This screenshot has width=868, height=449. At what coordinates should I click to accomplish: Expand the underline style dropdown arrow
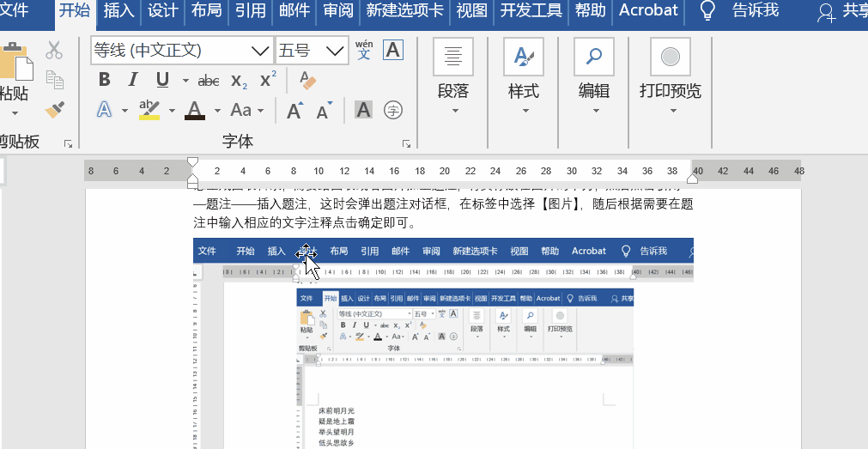pos(185,81)
